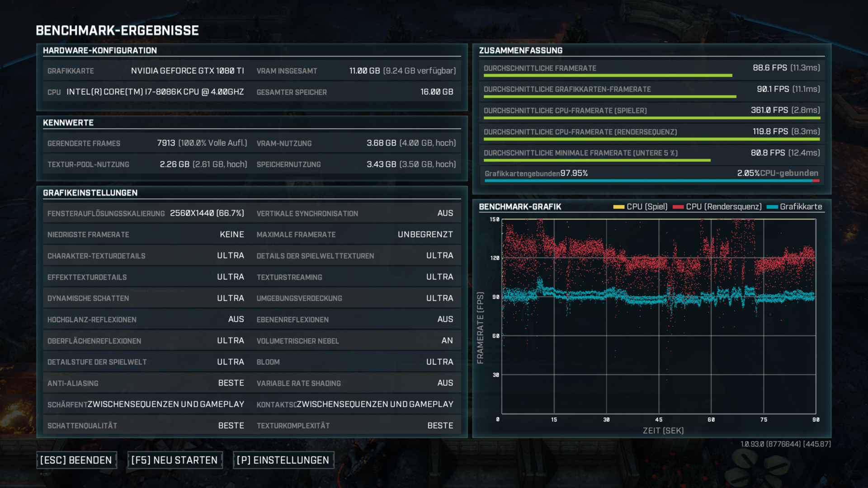Click the Zusammenfassung section header
Viewport: 868px width, 488px height.
521,51
